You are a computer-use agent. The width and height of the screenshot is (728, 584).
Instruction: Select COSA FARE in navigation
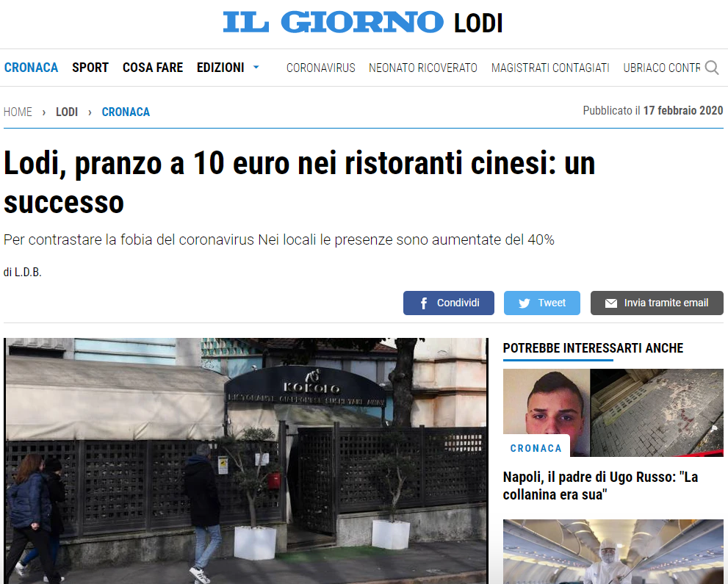tap(153, 68)
